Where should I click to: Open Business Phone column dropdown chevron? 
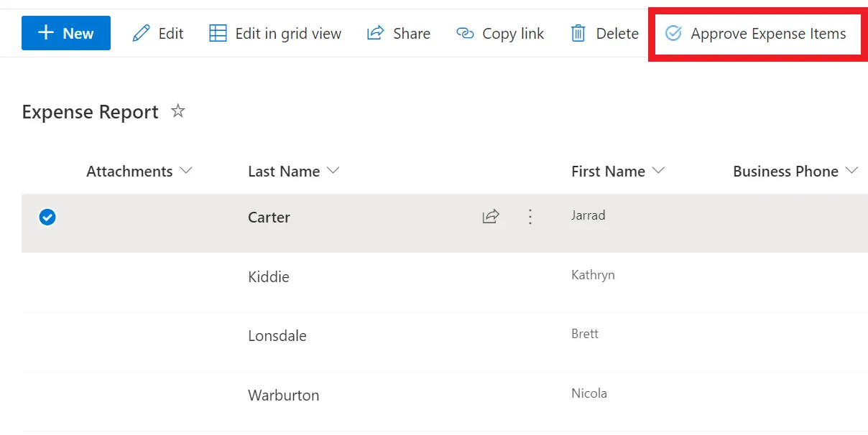pyautogui.click(x=852, y=171)
